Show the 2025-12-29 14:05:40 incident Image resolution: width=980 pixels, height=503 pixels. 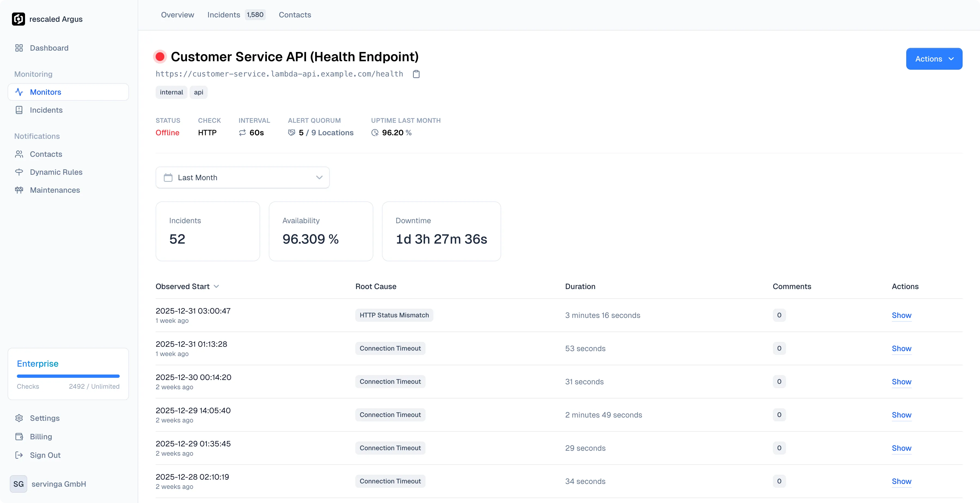(x=901, y=415)
